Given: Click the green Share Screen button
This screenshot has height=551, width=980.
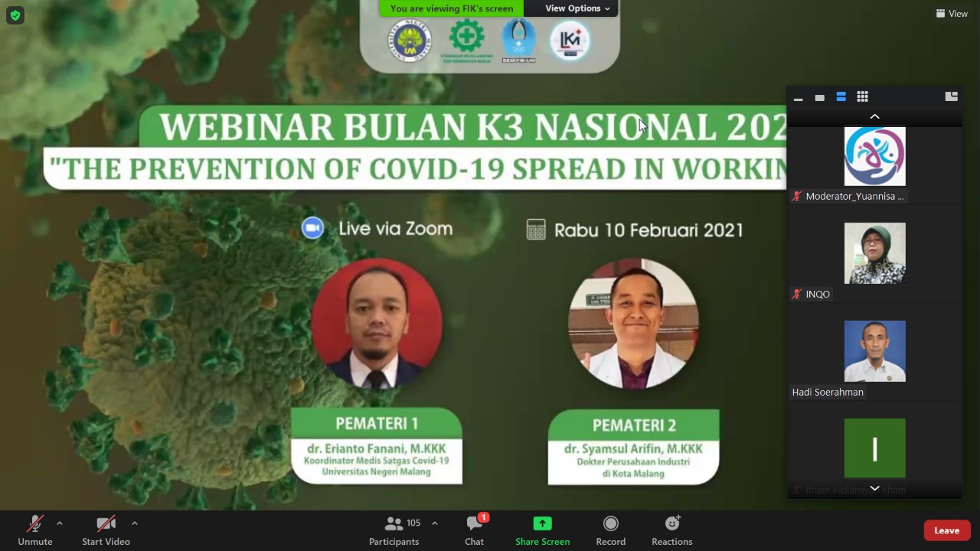Looking at the screenshot, I should pyautogui.click(x=542, y=530).
